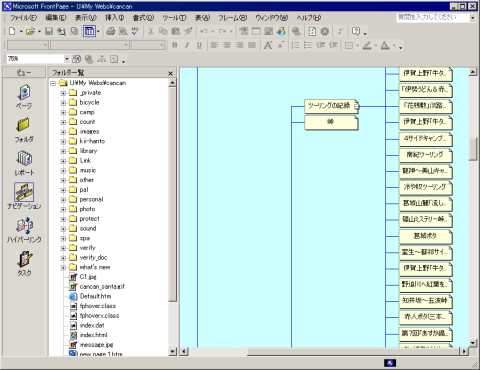
Task: Open Reports view in the views bar
Action: point(24,163)
